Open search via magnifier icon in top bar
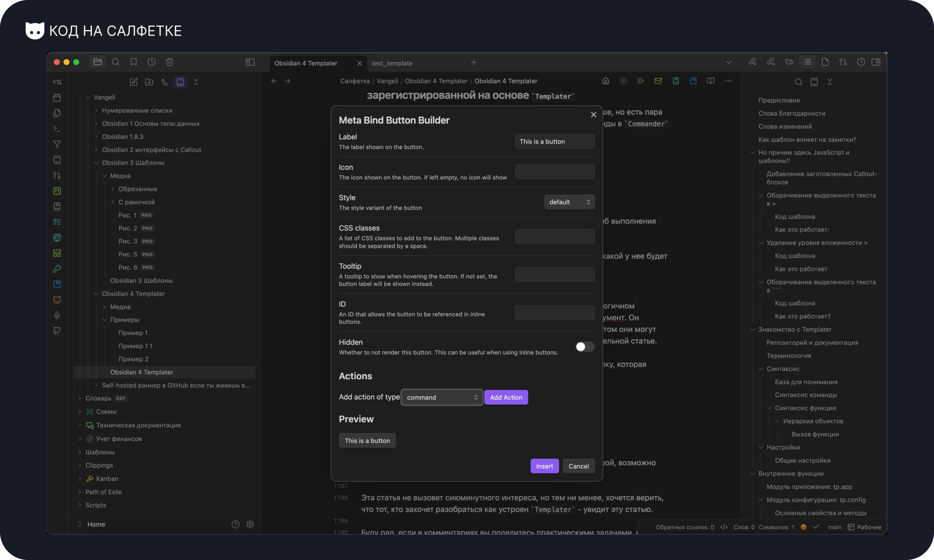 [x=116, y=62]
